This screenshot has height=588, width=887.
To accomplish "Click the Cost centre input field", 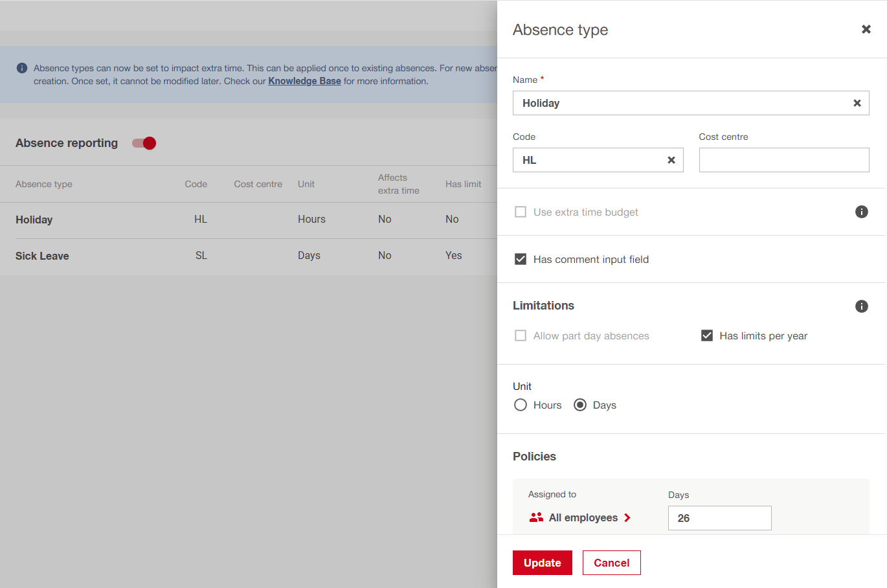I will click(783, 160).
